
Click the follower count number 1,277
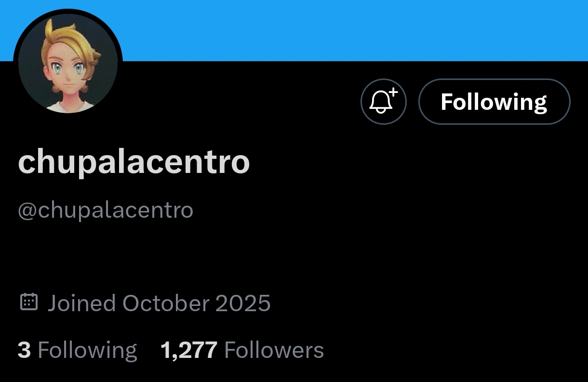(189, 350)
